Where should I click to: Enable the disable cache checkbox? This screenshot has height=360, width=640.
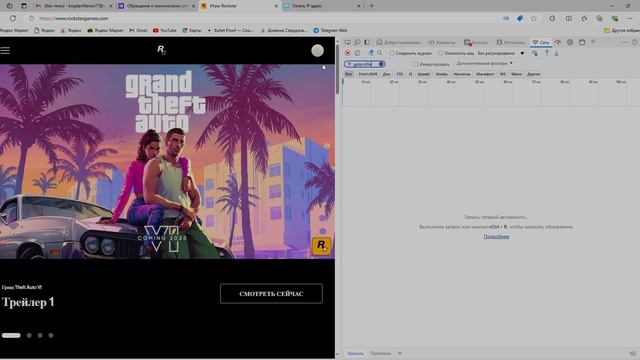coord(440,53)
